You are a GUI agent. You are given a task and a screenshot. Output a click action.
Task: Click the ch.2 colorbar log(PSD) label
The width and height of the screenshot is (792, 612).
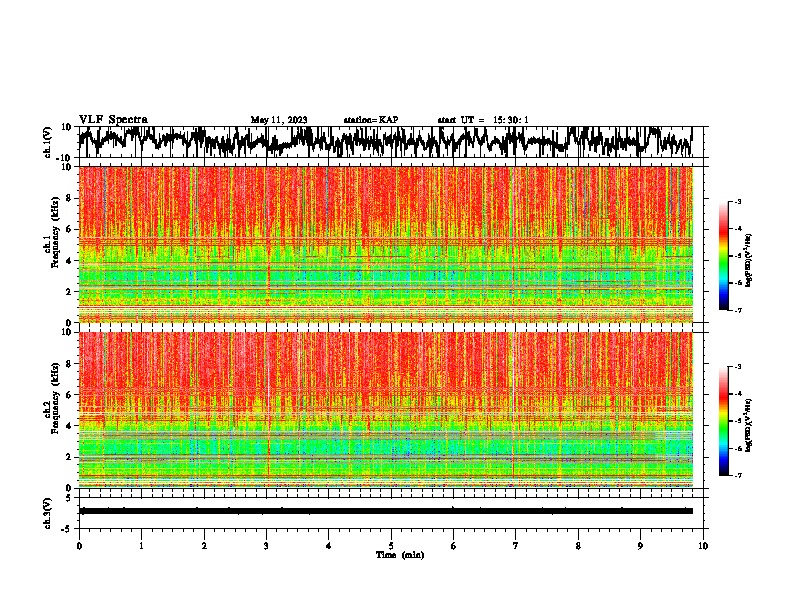click(749, 425)
